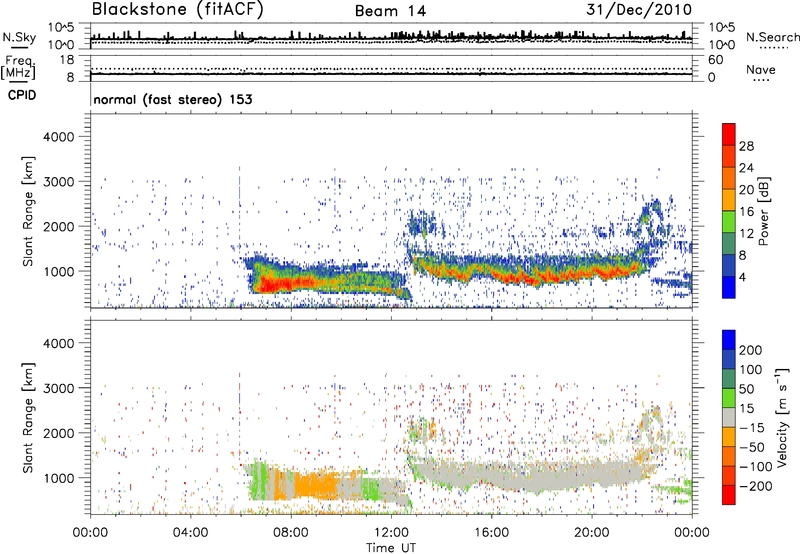Click the blue bottom of the power colorbar

point(729,287)
